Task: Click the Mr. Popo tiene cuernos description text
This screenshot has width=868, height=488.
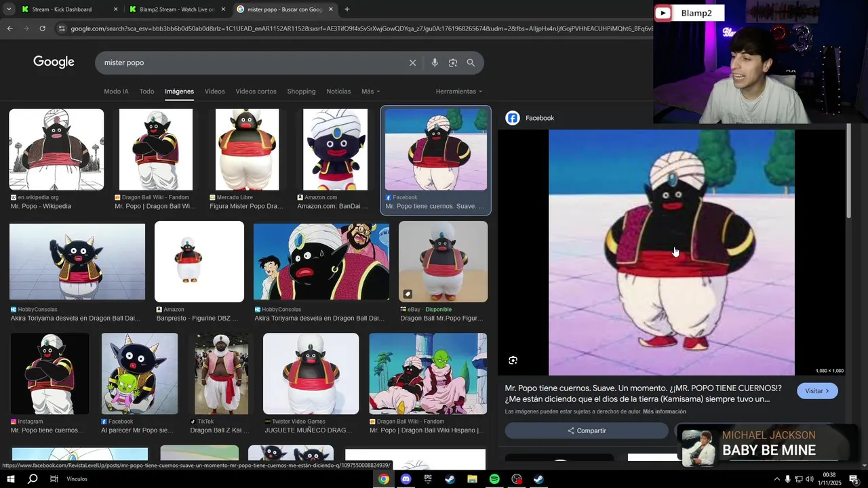Action: [643, 394]
